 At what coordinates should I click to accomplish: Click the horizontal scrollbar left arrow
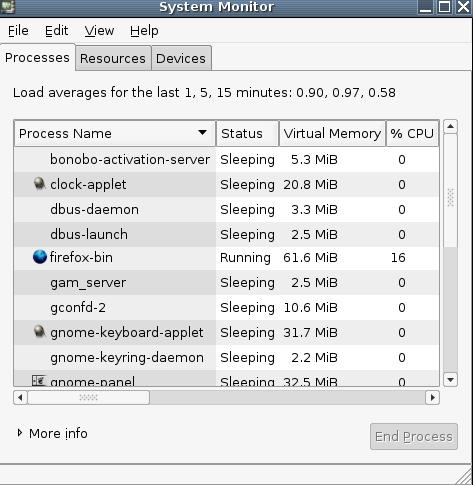click(x=20, y=397)
